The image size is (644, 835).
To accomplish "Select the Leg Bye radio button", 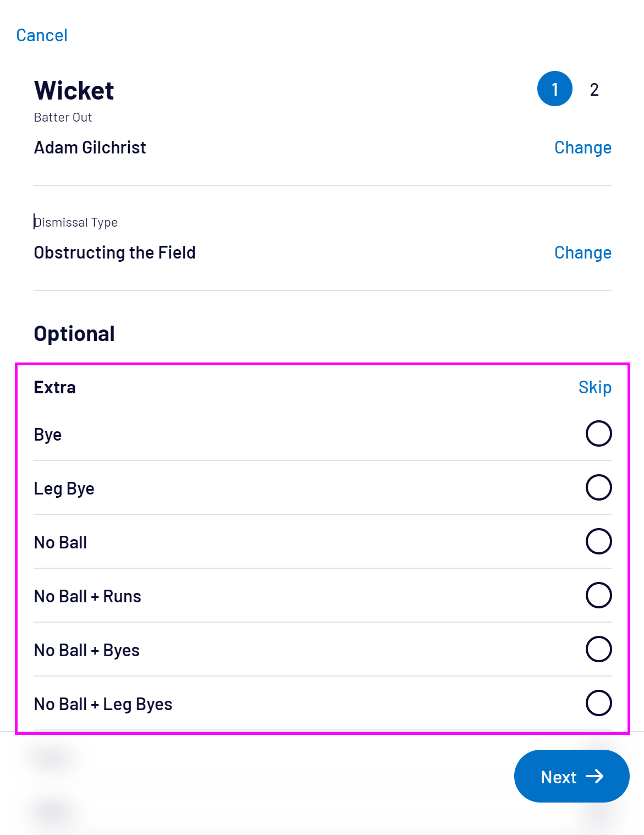I will (598, 487).
